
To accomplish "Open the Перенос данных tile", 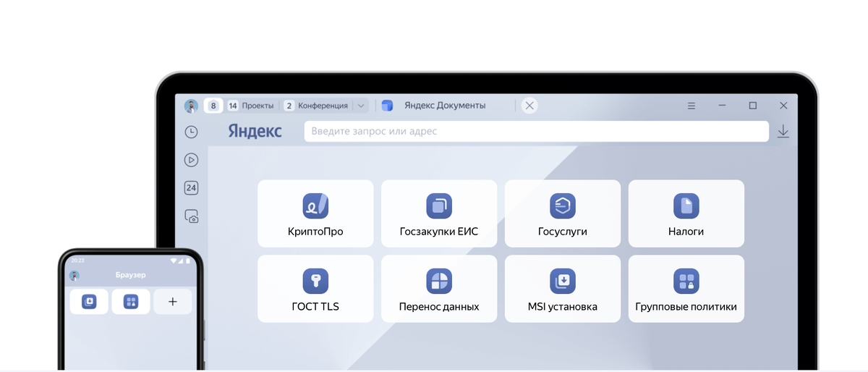I will tap(439, 289).
